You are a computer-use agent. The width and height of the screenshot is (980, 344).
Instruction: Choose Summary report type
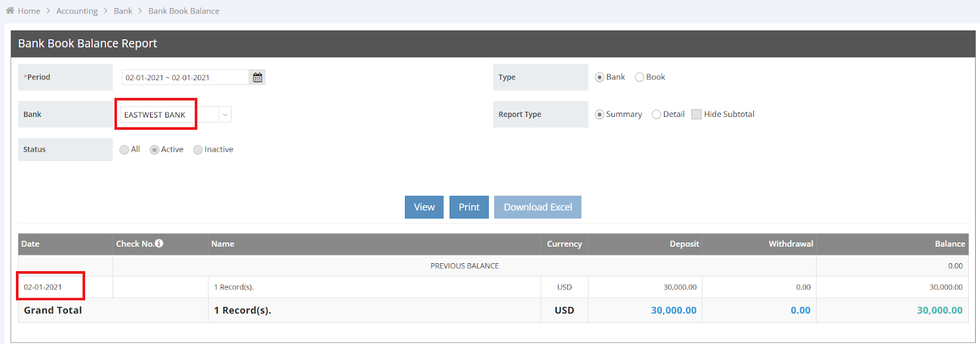tap(599, 114)
